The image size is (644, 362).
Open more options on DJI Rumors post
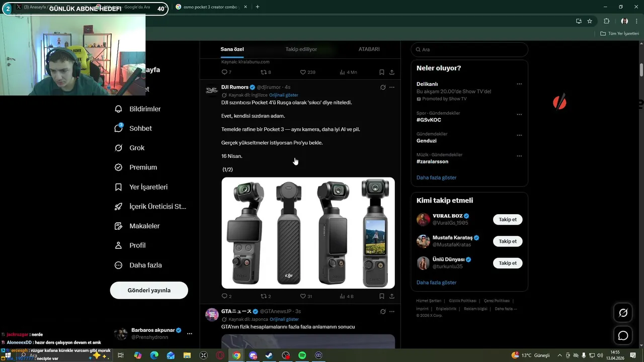coord(392,87)
